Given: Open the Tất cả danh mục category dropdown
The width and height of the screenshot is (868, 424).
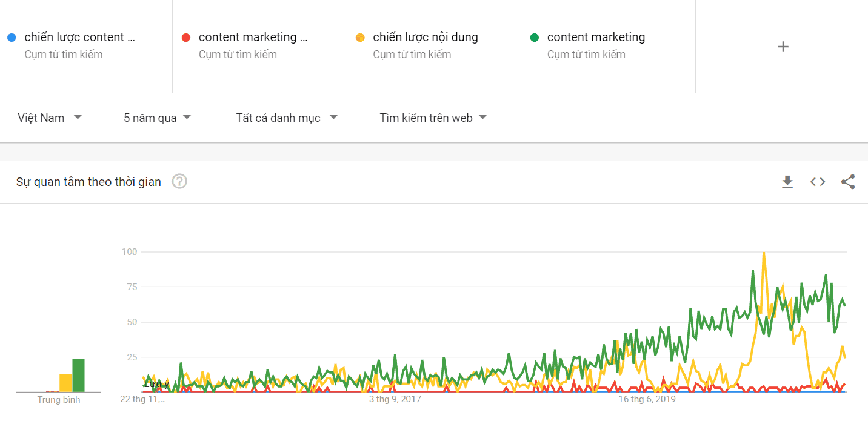Looking at the screenshot, I should [x=286, y=118].
